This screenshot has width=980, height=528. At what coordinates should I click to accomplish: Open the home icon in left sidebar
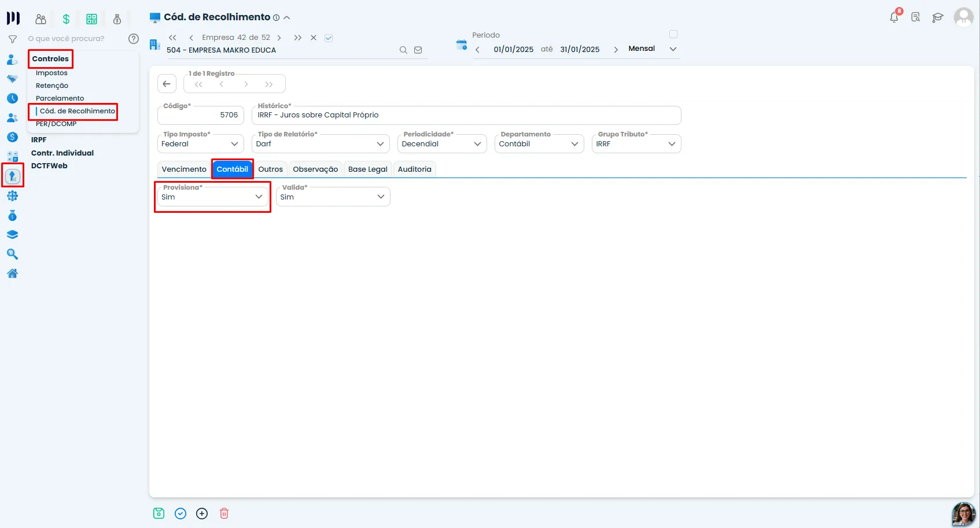[x=12, y=274]
